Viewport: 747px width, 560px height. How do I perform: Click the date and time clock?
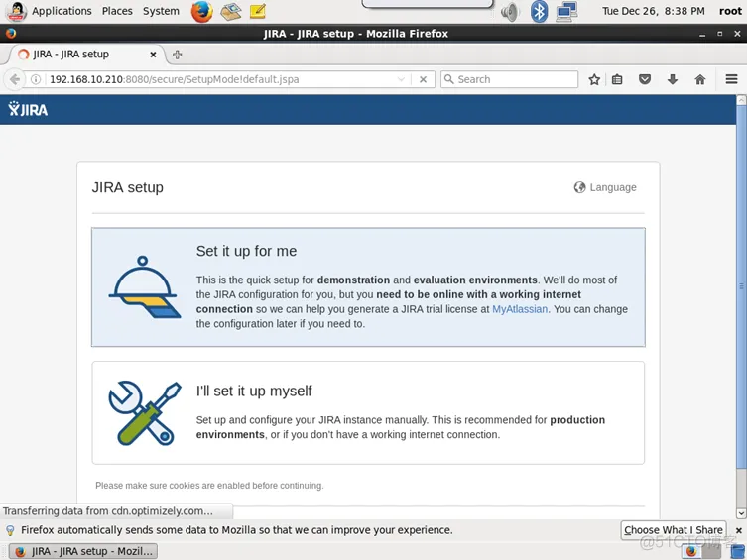click(653, 11)
